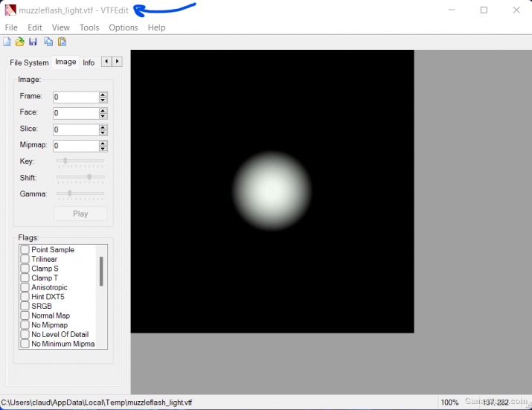Enable the Trilinear flag

25,259
